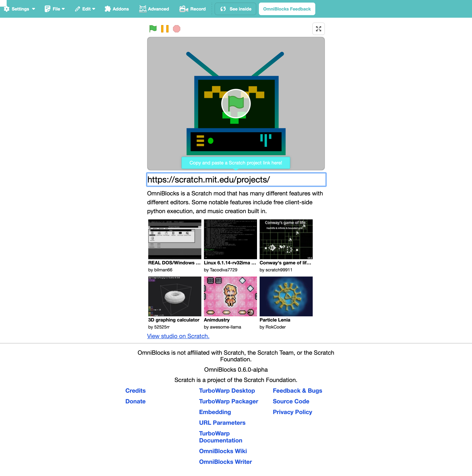Open the Privacy Policy link
The image size is (472, 476).
(292, 412)
